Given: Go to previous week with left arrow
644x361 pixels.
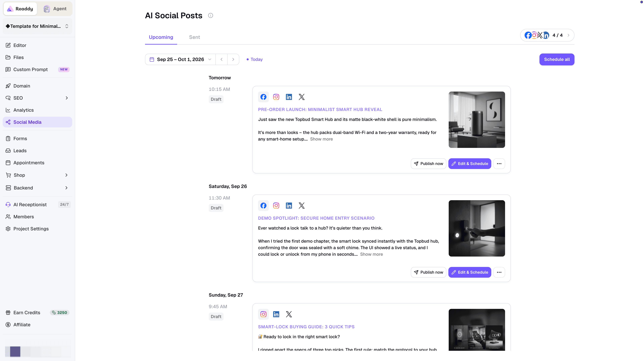Looking at the screenshot, I should tap(221, 60).
